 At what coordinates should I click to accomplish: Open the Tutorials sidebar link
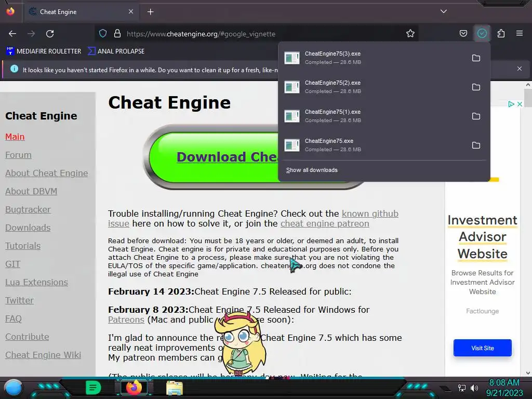point(23,246)
